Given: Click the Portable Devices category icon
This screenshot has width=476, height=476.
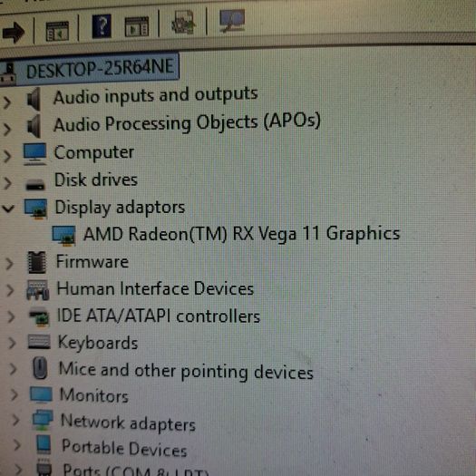Looking at the screenshot, I should tap(44, 445).
